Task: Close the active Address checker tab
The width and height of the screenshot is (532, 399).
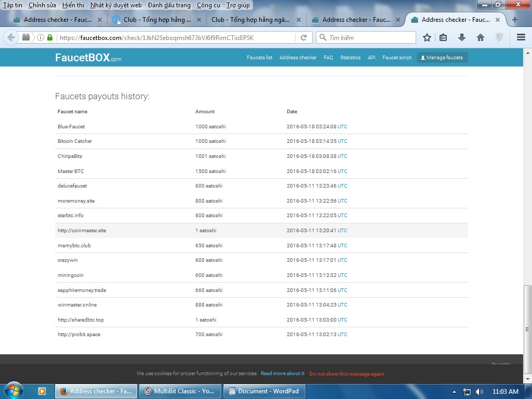Action: pos(497,20)
